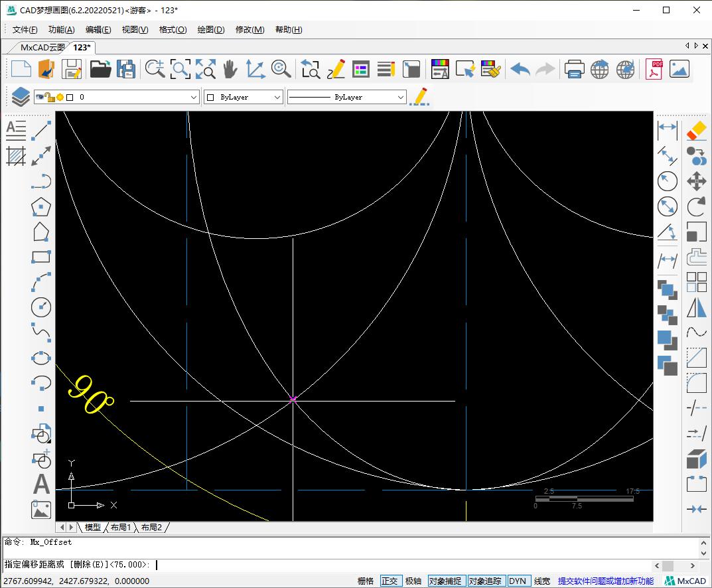Pick the Eraser tool

[x=696, y=131]
